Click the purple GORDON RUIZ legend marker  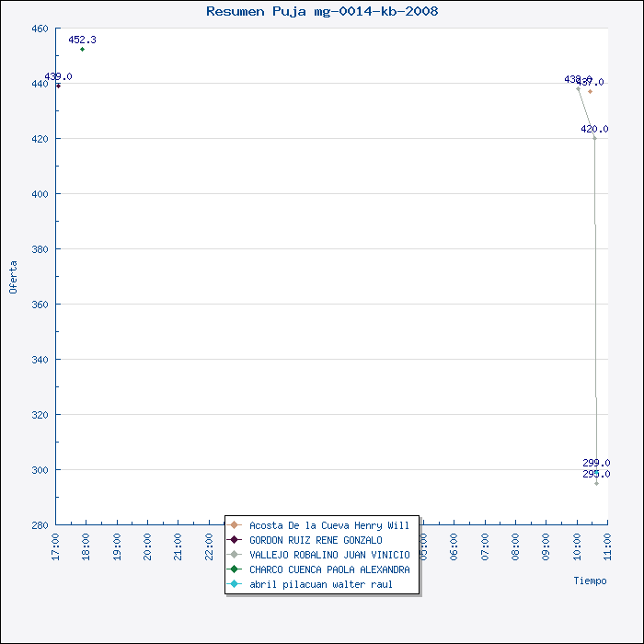pyautogui.click(x=236, y=540)
